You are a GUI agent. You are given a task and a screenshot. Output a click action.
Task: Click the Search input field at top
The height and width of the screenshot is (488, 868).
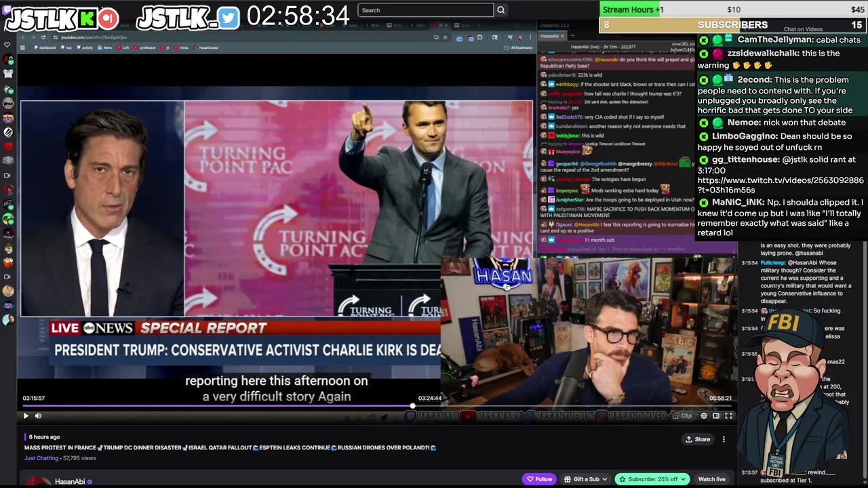click(425, 10)
